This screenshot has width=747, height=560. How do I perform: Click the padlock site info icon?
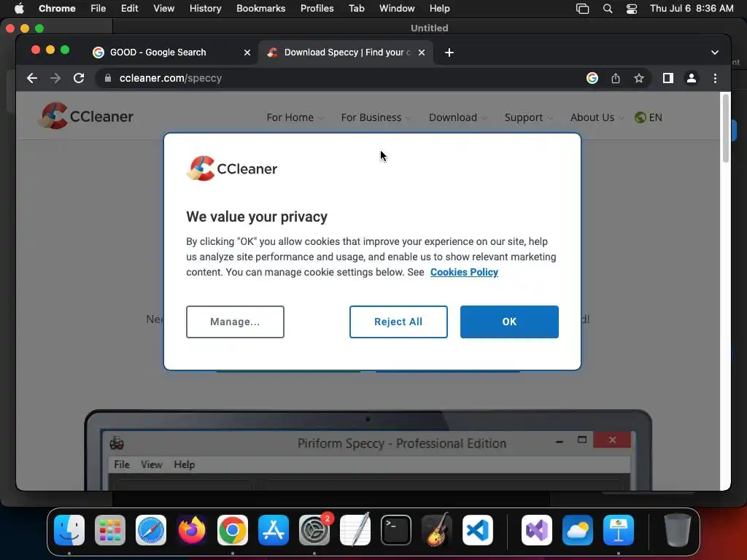point(108,78)
